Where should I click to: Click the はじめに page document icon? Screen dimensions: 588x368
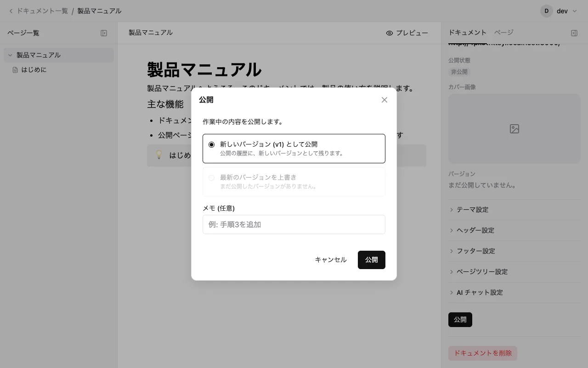[x=15, y=70]
